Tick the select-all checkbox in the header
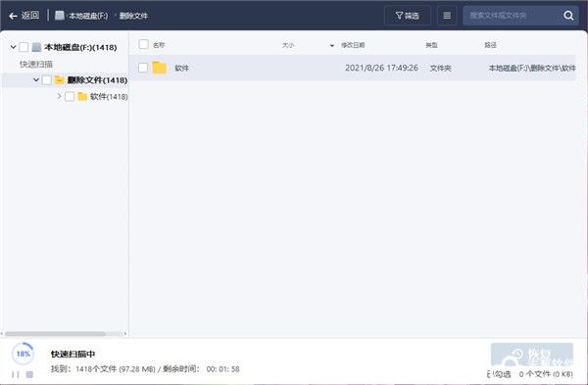The image size is (588, 385). point(144,44)
